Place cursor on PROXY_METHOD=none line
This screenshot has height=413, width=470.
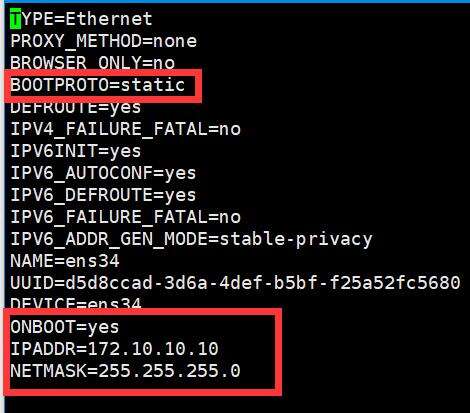point(103,41)
